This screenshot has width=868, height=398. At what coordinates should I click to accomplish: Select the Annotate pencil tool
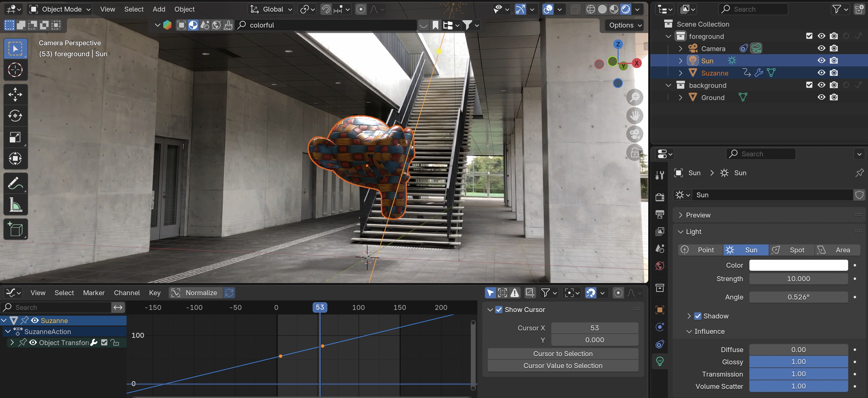pyautogui.click(x=15, y=184)
